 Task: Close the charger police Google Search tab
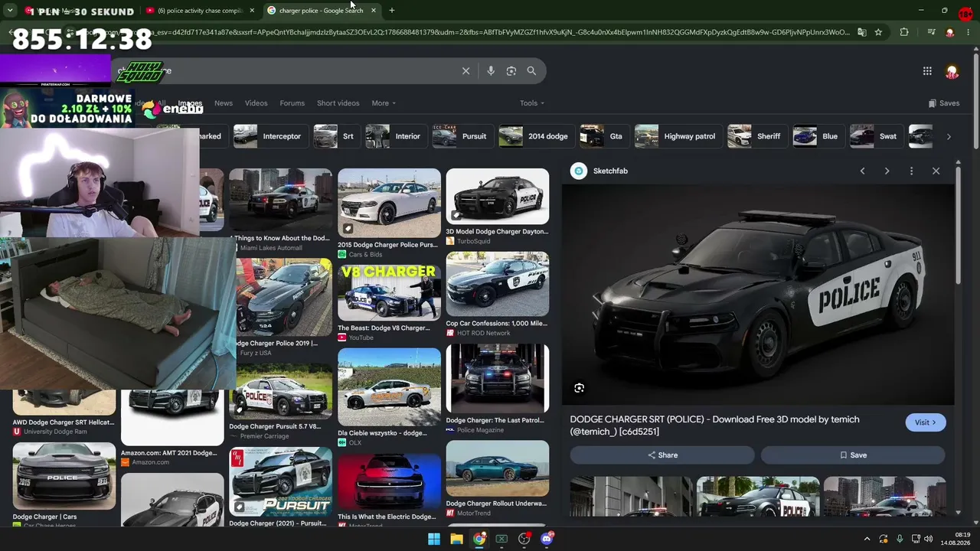[373, 11]
